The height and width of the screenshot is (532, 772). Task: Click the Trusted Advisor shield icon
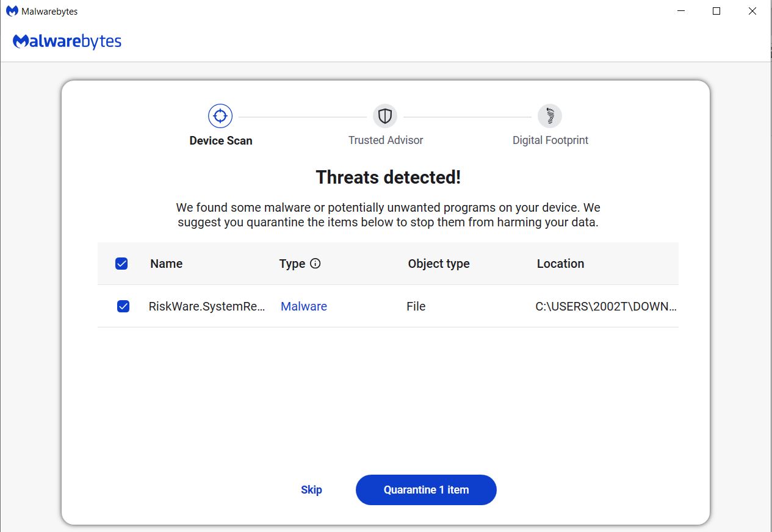(x=385, y=115)
